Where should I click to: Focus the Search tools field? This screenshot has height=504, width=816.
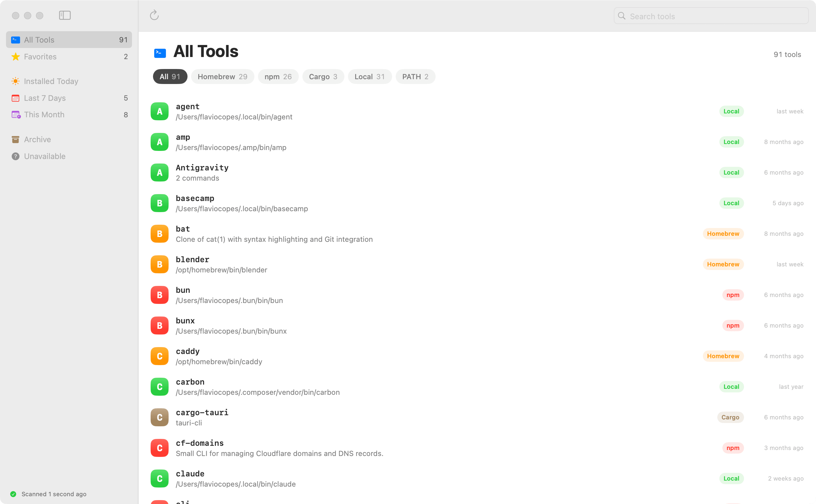pos(711,16)
